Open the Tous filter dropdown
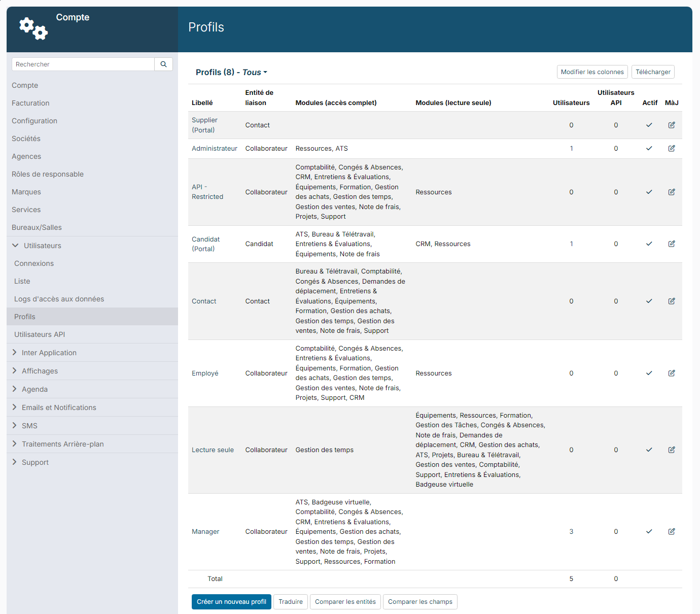 255,72
